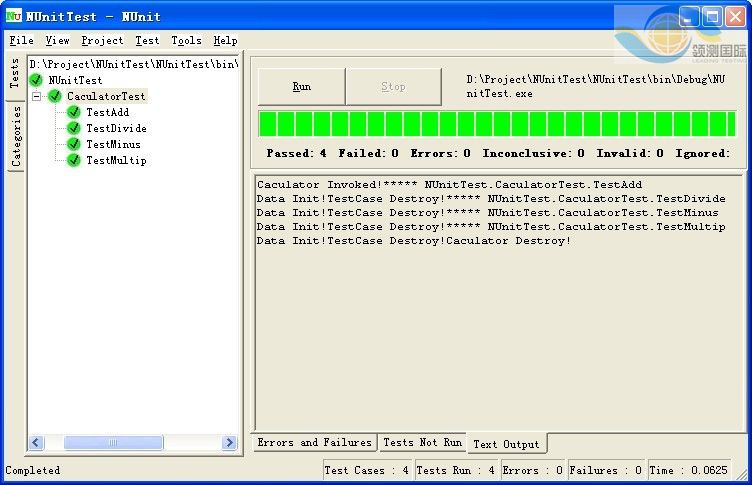The height and width of the screenshot is (485, 752).
Task: Select the TestMultip test label
Action: coord(117,160)
